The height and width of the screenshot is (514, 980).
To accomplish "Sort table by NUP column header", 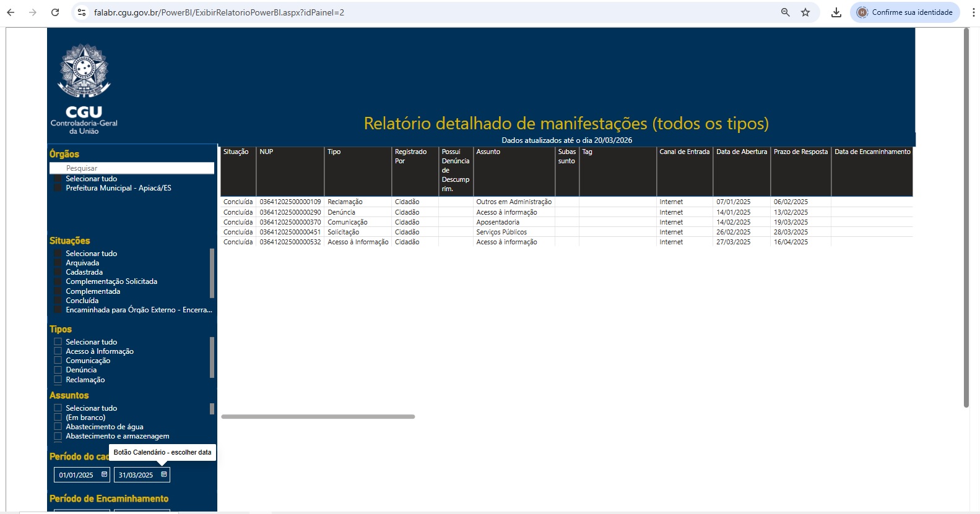I will 290,171.
